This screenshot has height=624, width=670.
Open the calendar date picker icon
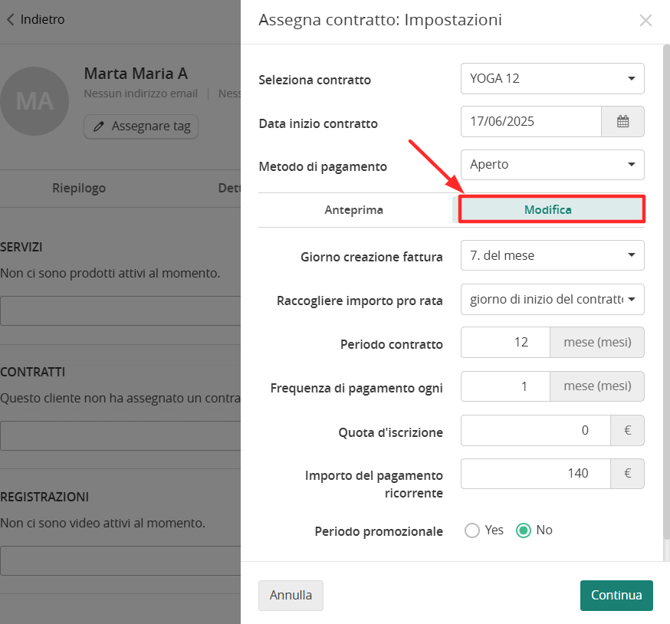pyautogui.click(x=623, y=122)
